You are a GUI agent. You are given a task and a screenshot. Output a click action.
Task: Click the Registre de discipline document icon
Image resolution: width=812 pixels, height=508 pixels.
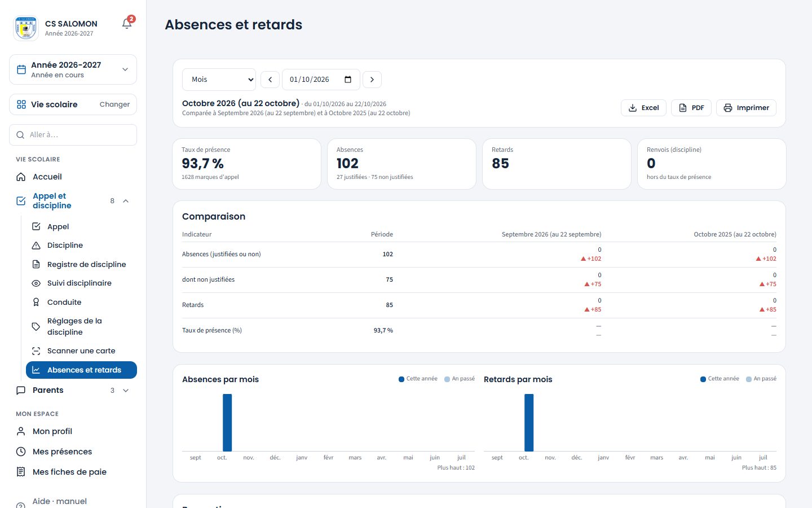(x=36, y=264)
